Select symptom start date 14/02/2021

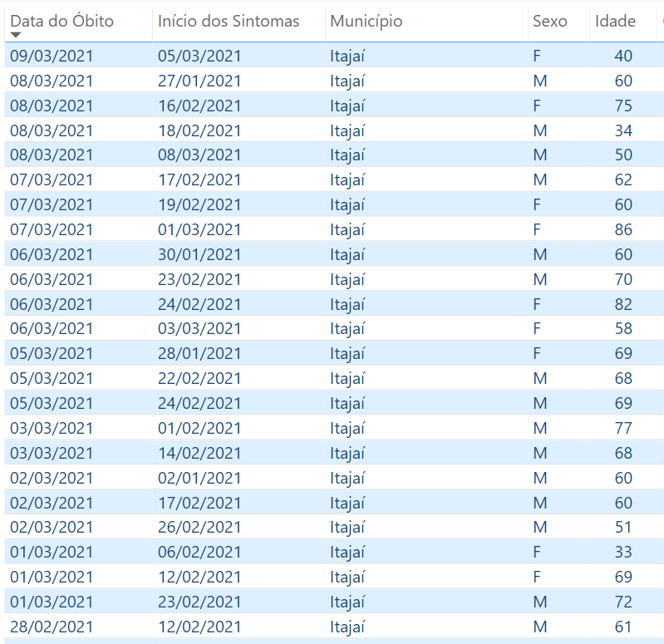[x=199, y=453]
